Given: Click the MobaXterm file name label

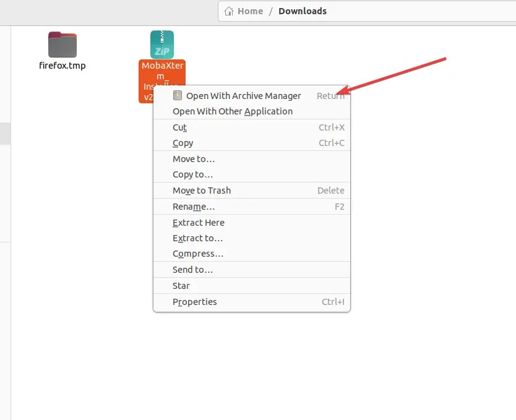Looking at the screenshot, I should tap(162, 72).
